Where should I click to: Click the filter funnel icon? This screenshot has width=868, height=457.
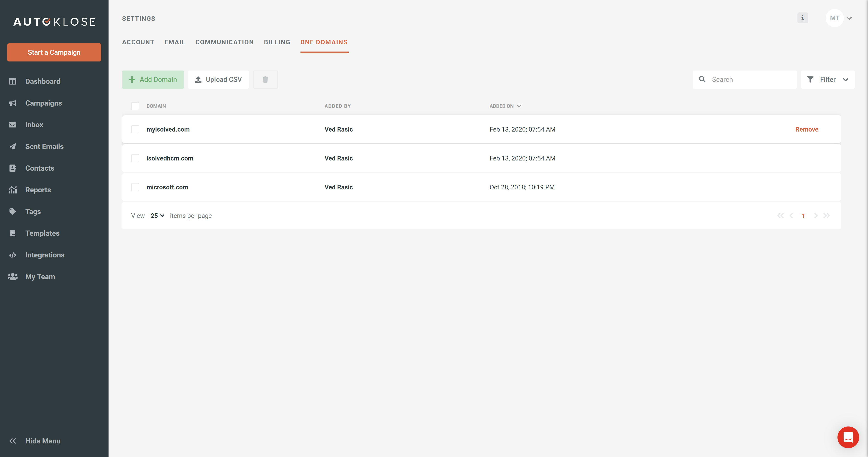pyautogui.click(x=810, y=80)
